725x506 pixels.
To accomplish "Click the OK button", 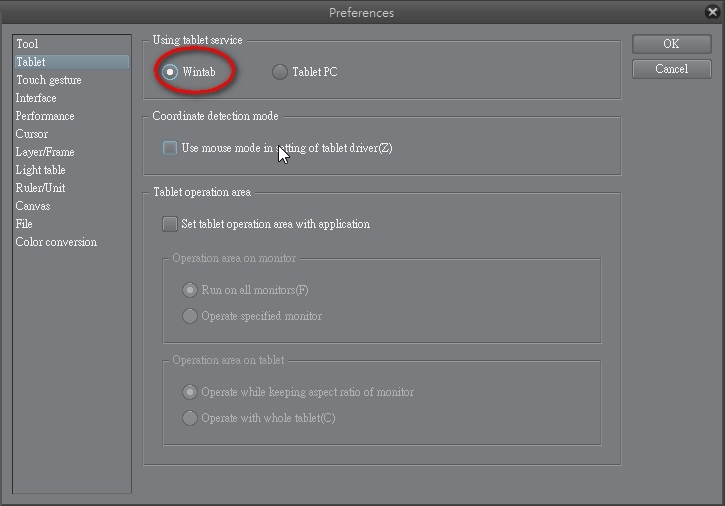I will tap(671, 44).
